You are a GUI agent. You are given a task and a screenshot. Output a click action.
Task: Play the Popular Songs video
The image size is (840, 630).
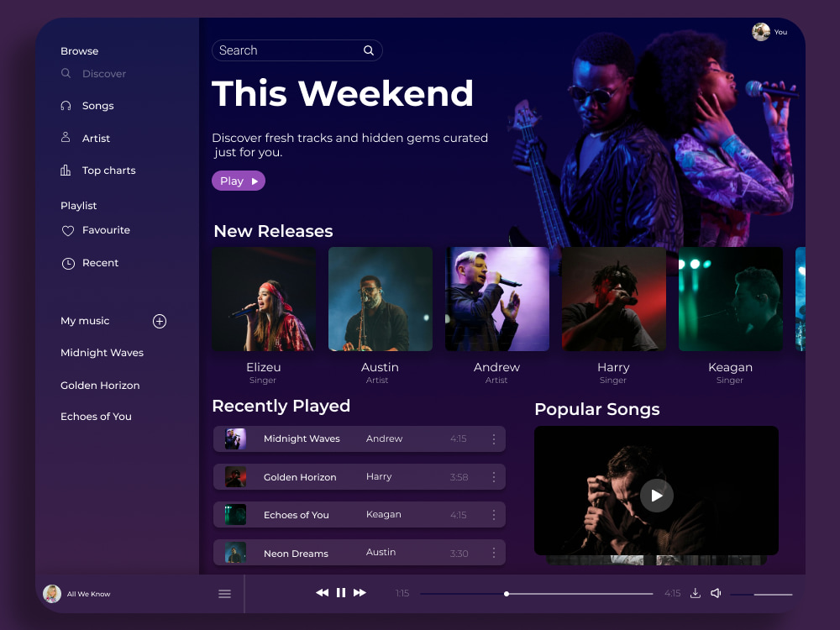click(657, 496)
